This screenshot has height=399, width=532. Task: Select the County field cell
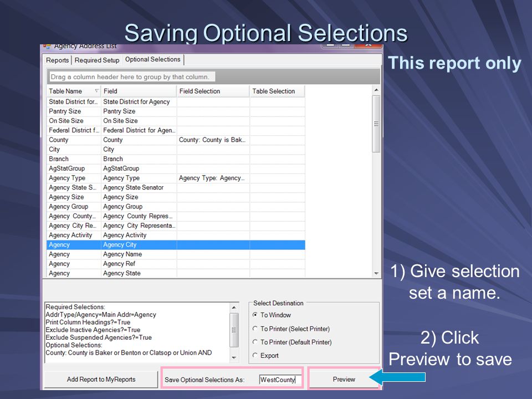click(x=139, y=140)
